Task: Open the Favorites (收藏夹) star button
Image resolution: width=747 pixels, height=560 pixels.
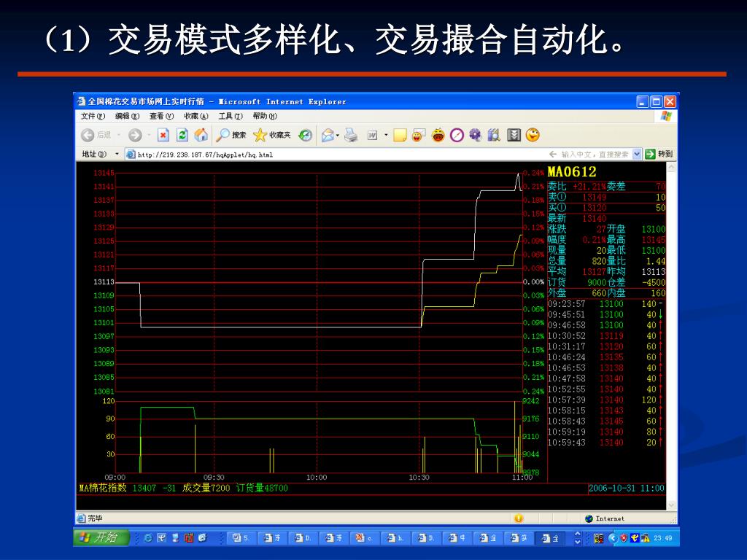Action: click(x=272, y=135)
